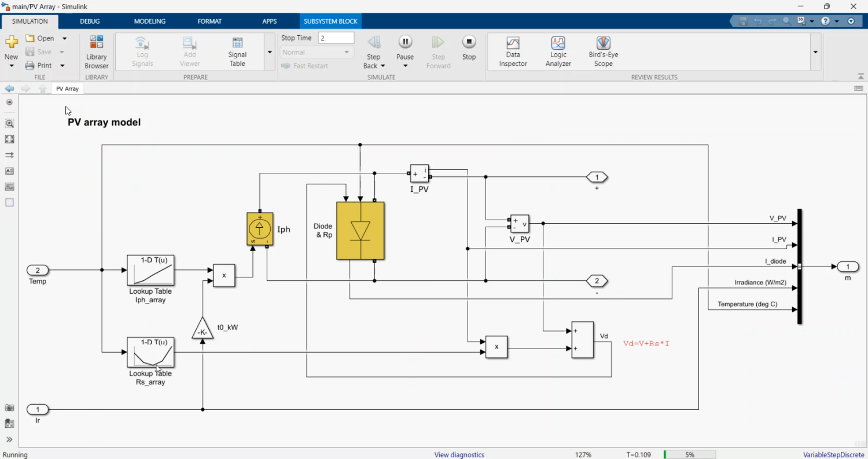868x459 pixels.
Task: Select the Diode & Rp block
Action: [x=361, y=231]
